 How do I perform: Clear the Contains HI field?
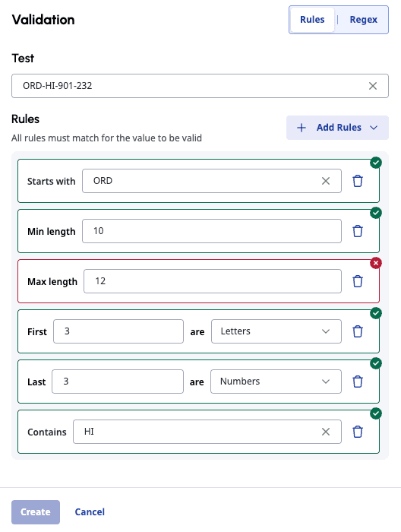(x=326, y=432)
